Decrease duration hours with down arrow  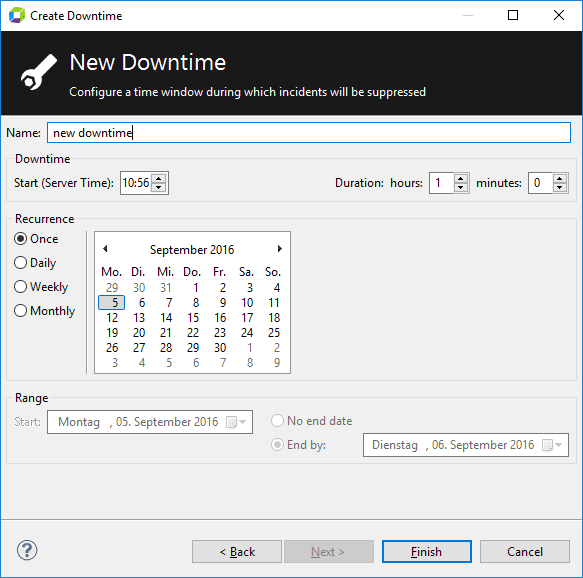[460, 187]
